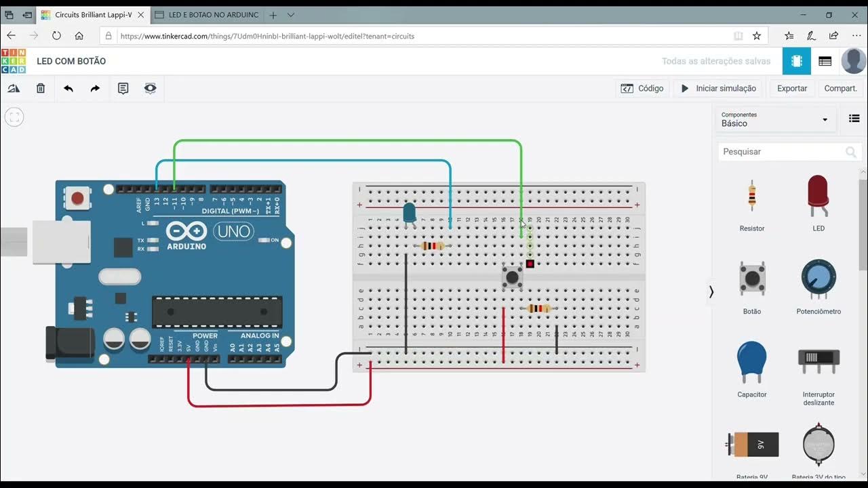Switch to the Circuits Brilliant Lappi tab
Image resolution: width=868 pixels, height=488 pixels.
pos(92,15)
